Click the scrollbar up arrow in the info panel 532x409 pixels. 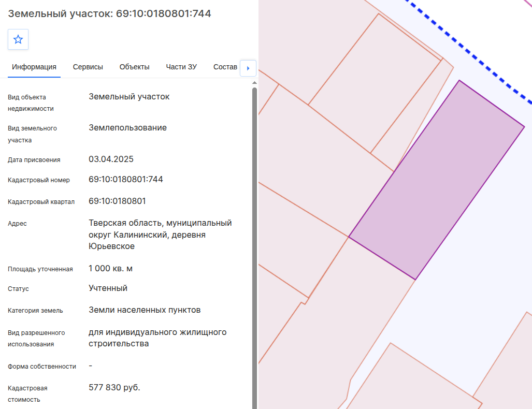(254, 83)
